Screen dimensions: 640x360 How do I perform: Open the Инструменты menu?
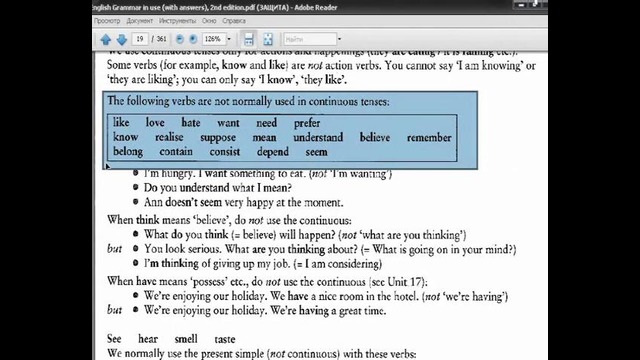pos(177,21)
